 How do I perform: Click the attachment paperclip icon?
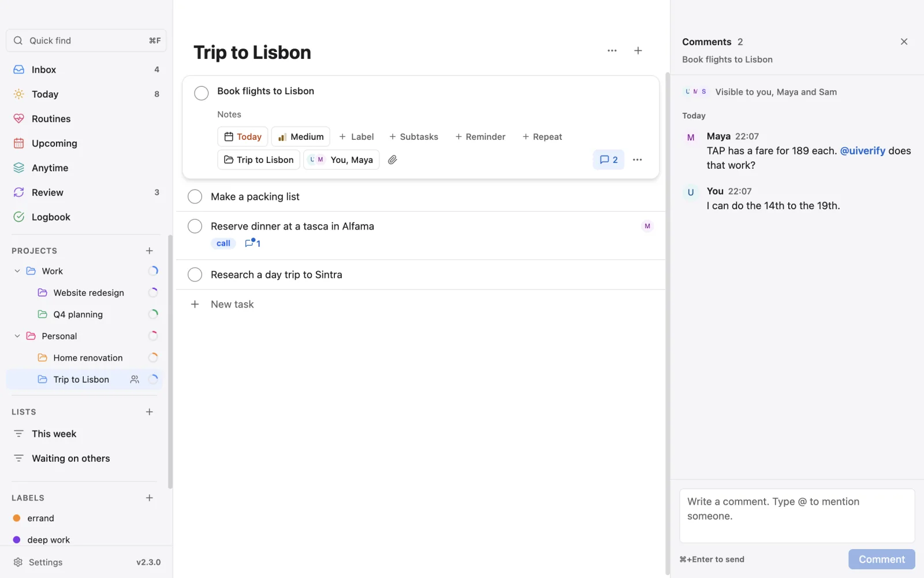(393, 160)
